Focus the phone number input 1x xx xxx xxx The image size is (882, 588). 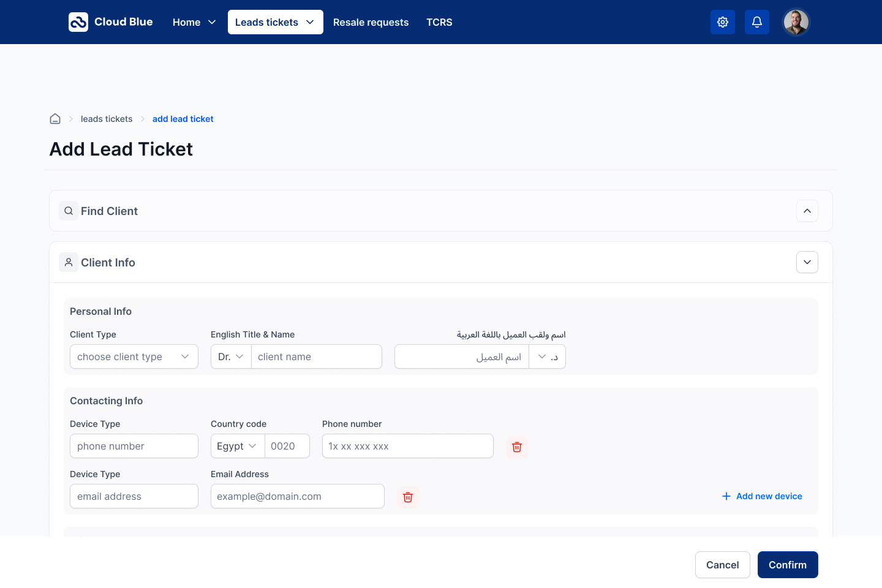(x=408, y=446)
